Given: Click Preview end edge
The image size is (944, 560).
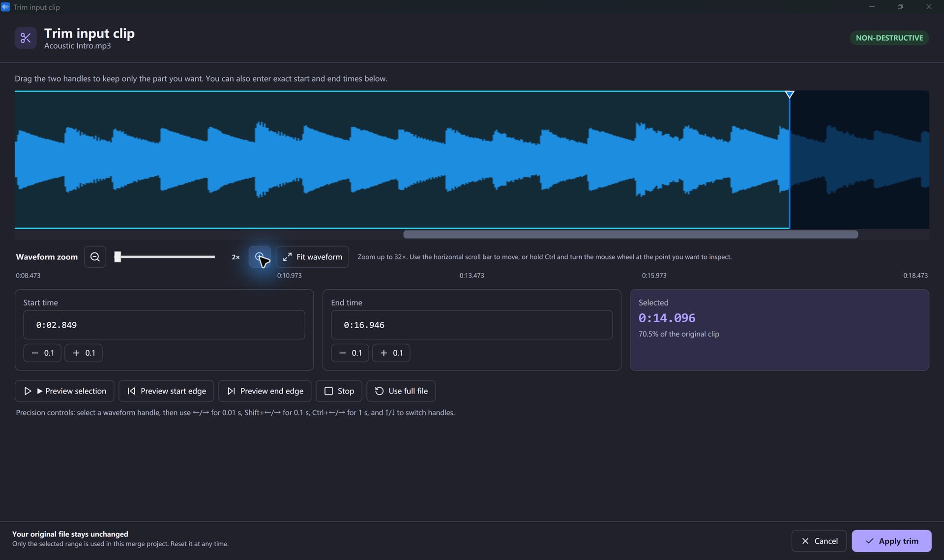Looking at the screenshot, I should (265, 391).
